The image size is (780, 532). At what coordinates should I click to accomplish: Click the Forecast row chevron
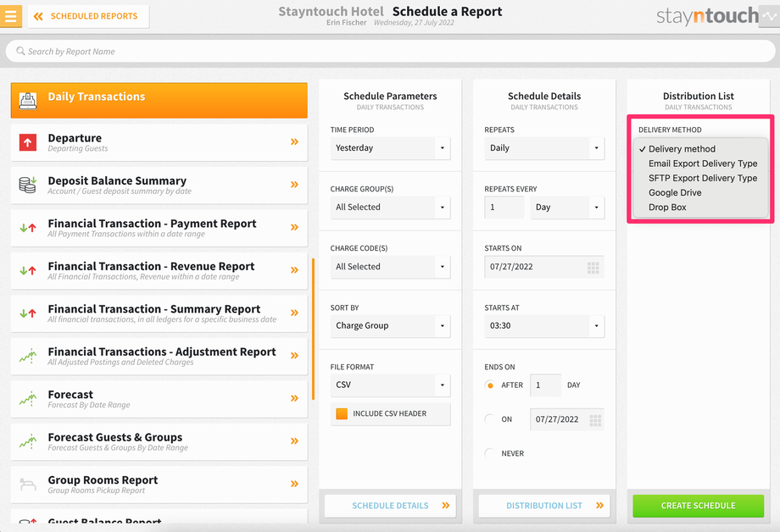(294, 398)
